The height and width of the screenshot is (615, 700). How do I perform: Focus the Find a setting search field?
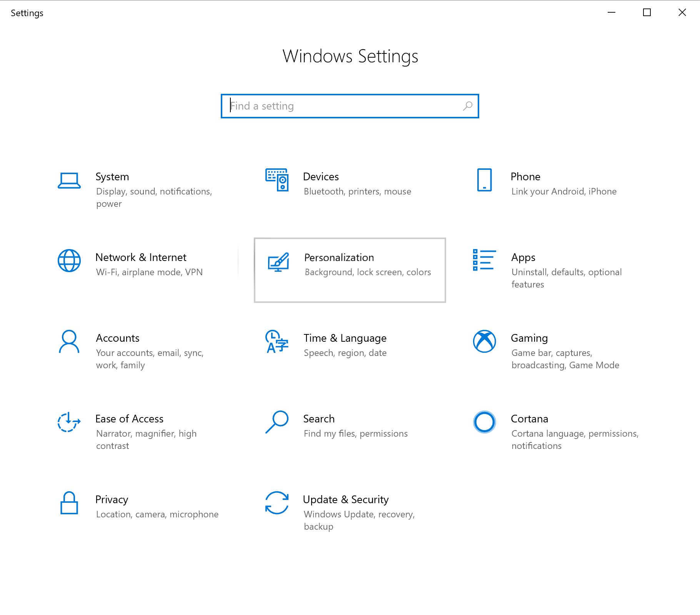(350, 106)
